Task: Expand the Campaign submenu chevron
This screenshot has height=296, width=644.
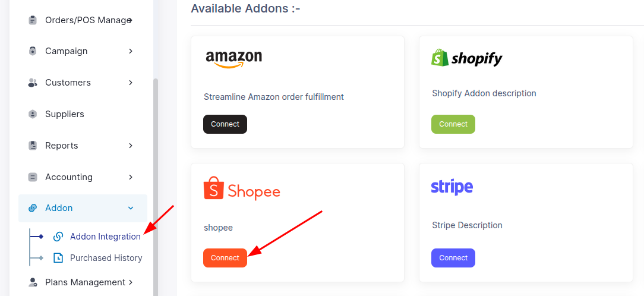Action: 131,51
